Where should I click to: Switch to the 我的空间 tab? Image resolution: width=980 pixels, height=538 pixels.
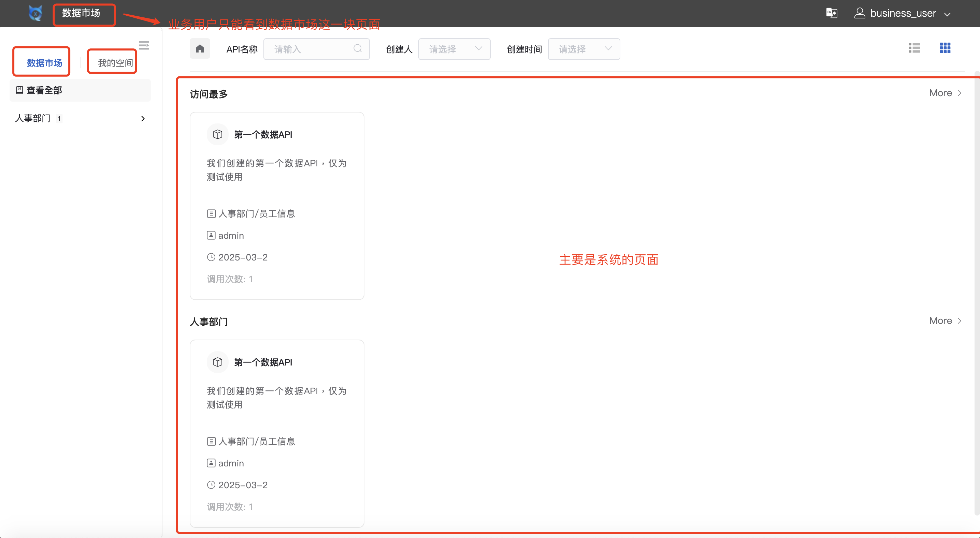click(x=115, y=63)
